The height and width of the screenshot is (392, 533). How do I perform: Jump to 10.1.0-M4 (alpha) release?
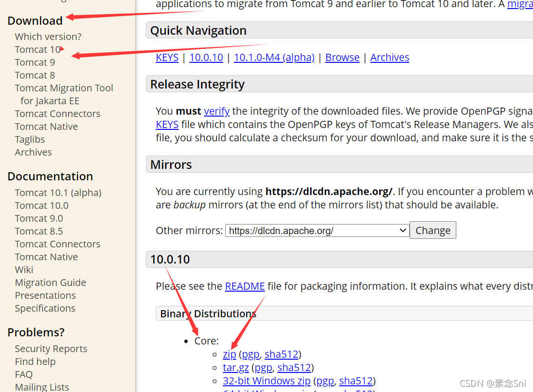click(x=274, y=58)
